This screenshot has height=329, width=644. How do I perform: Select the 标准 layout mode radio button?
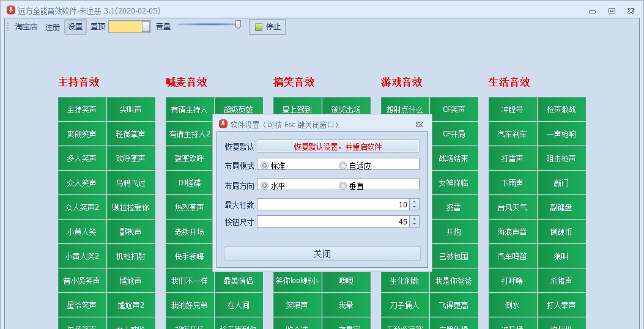pyautogui.click(x=264, y=165)
